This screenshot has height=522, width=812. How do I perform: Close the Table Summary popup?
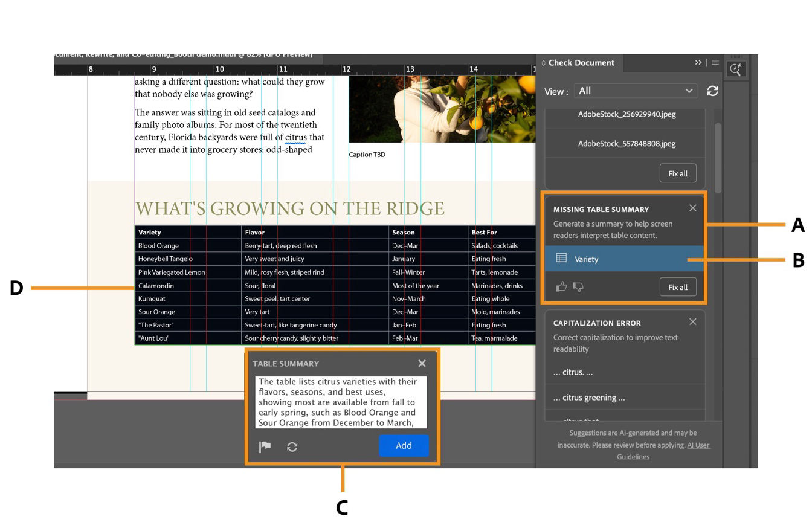422,363
